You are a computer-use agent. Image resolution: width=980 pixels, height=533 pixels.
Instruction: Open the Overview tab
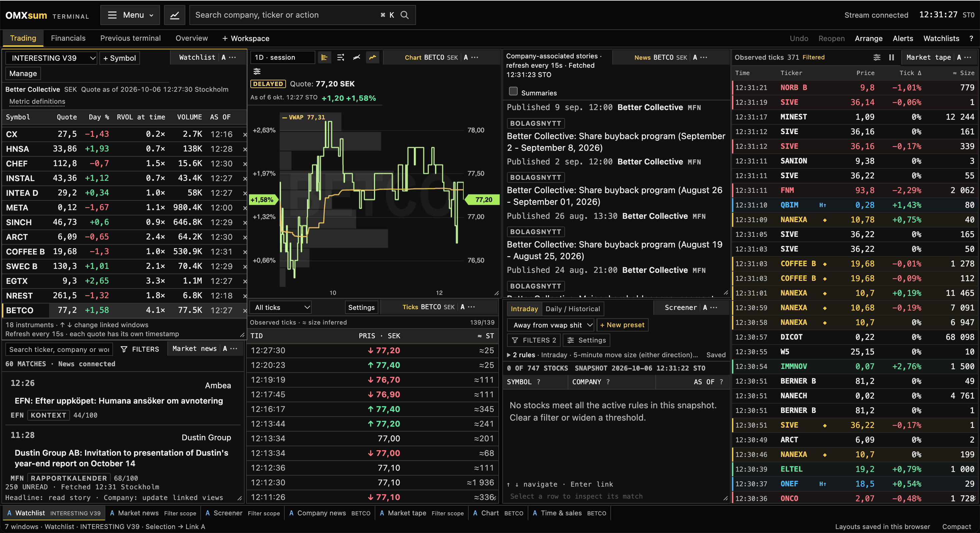coord(192,38)
